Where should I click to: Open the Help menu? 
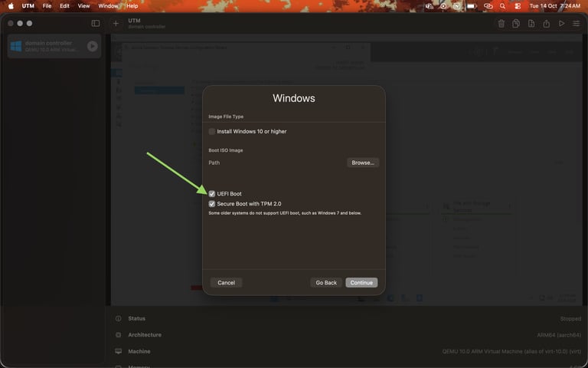point(132,6)
